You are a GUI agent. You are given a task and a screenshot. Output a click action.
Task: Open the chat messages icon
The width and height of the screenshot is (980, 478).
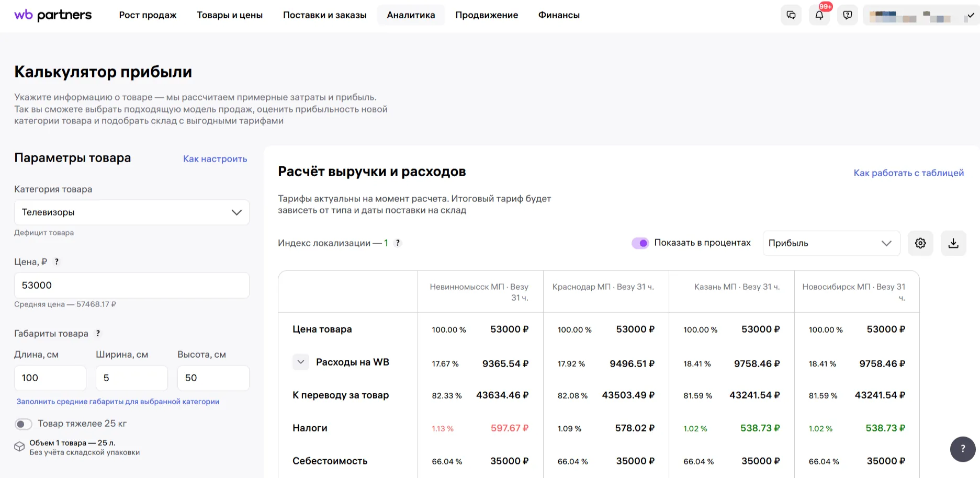791,15
